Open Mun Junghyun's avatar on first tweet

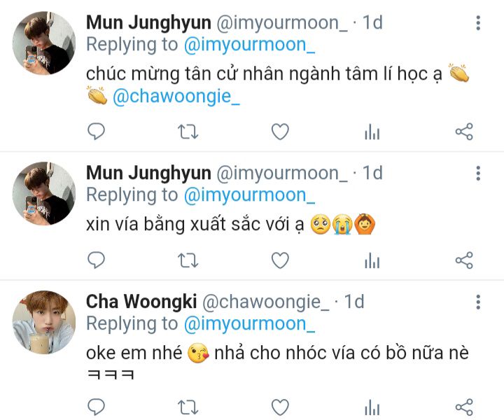click(x=44, y=43)
